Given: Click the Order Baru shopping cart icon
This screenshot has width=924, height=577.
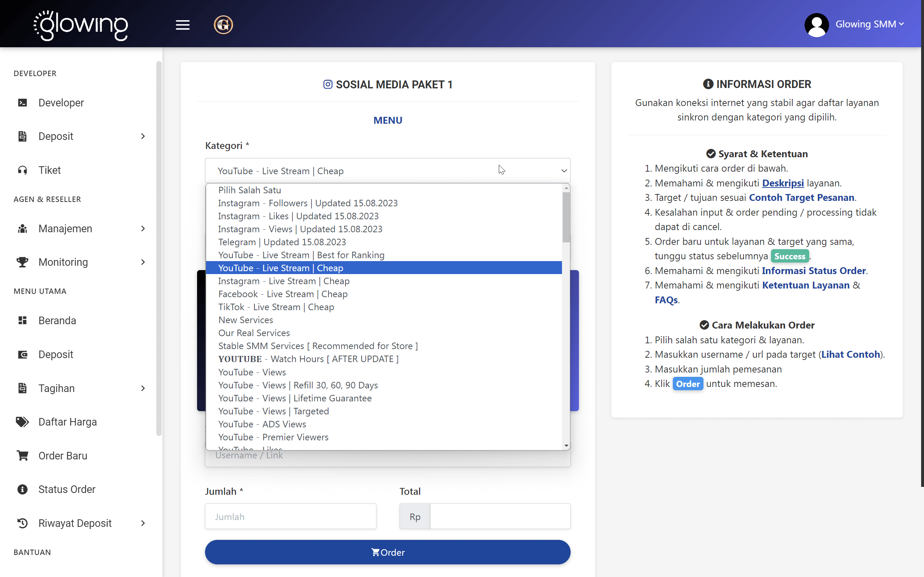Looking at the screenshot, I should click(22, 455).
